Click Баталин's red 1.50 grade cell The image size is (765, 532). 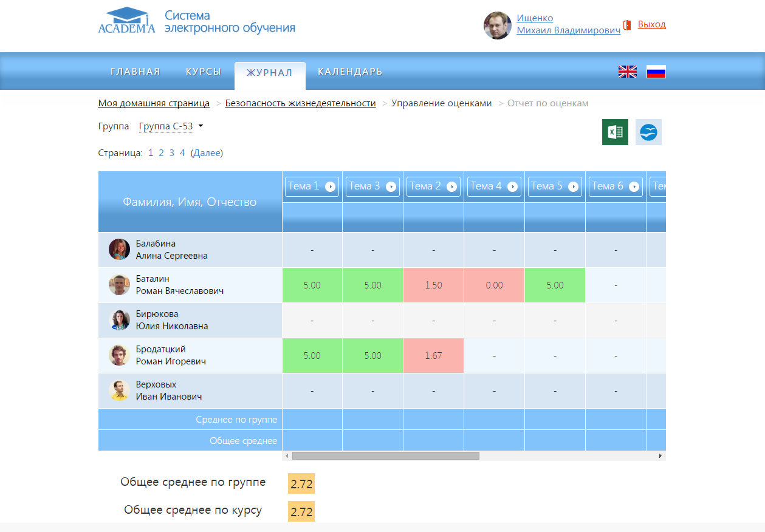[433, 285]
